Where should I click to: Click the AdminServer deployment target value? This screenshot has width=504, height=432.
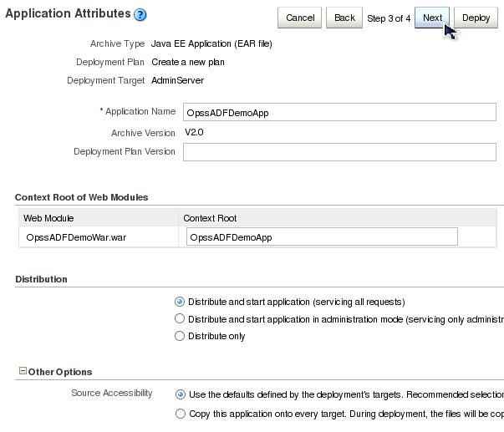point(177,81)
